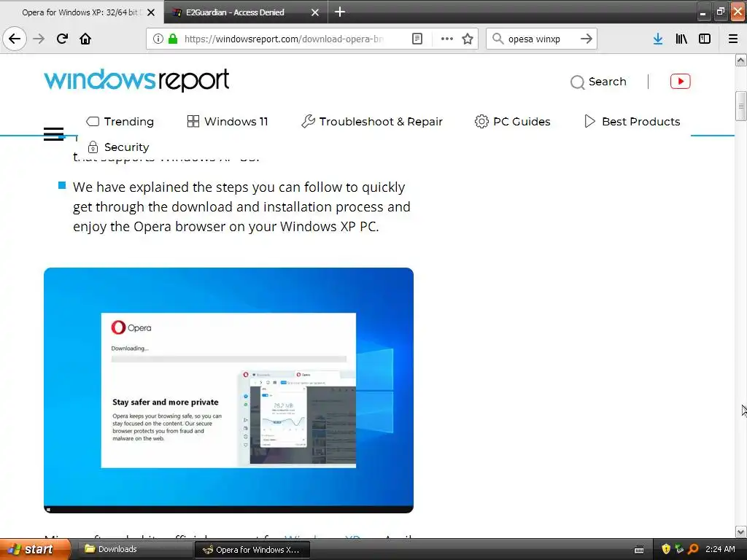Image resolution: width=747 pixels, height=560 pixels.
Task: Submit the 'opesa winxp' search arrow
Action: 587,39
